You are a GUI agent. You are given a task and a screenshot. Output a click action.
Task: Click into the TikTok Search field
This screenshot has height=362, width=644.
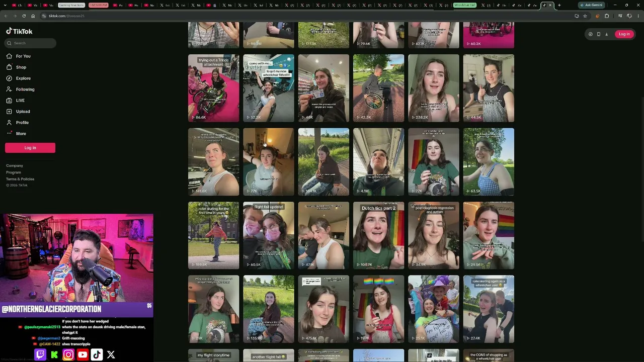(30, 43)
